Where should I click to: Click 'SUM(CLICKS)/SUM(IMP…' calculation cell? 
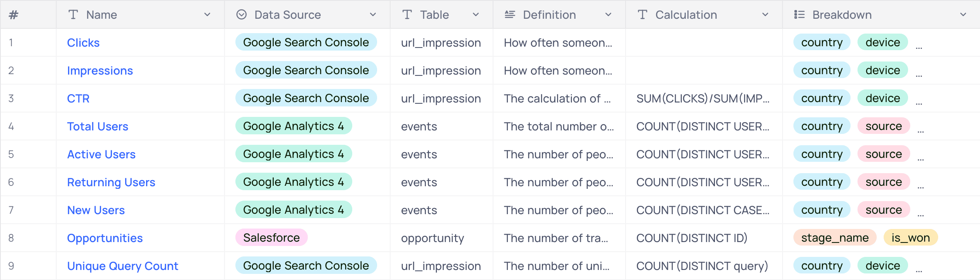pos(703,99)
